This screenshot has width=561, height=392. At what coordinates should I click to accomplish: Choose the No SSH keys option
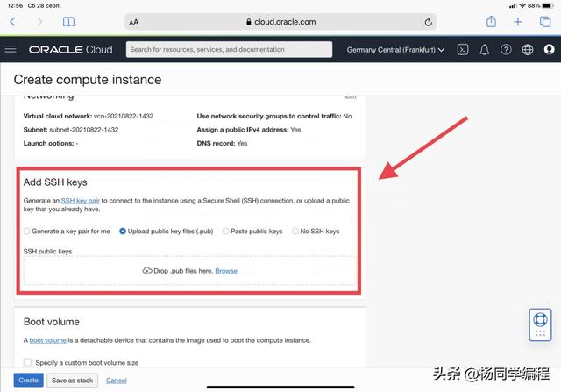(x=295, y=232)
